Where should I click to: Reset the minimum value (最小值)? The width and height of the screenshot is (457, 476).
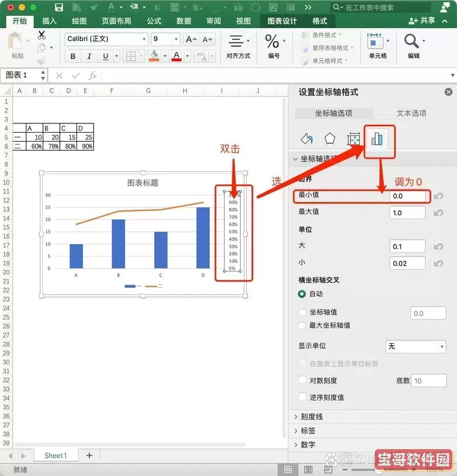tap(439, 196)
